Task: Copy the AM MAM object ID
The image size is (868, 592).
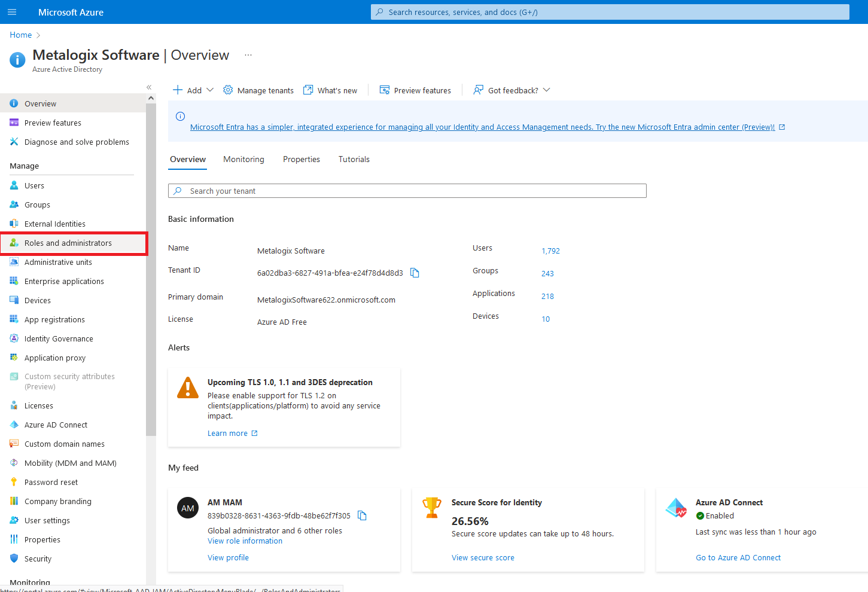Action: pyautogui.click(x=362, y=515)
